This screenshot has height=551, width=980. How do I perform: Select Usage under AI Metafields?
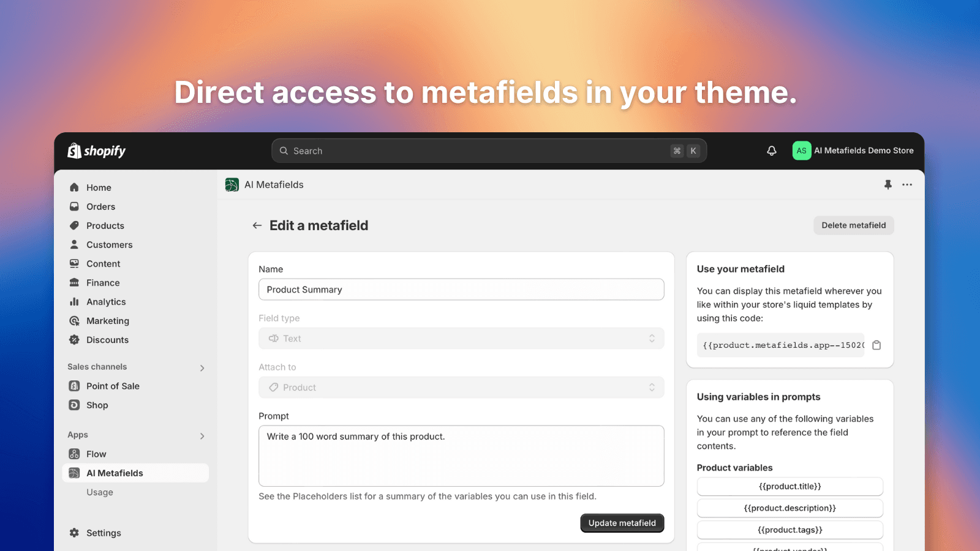point(99,492)
